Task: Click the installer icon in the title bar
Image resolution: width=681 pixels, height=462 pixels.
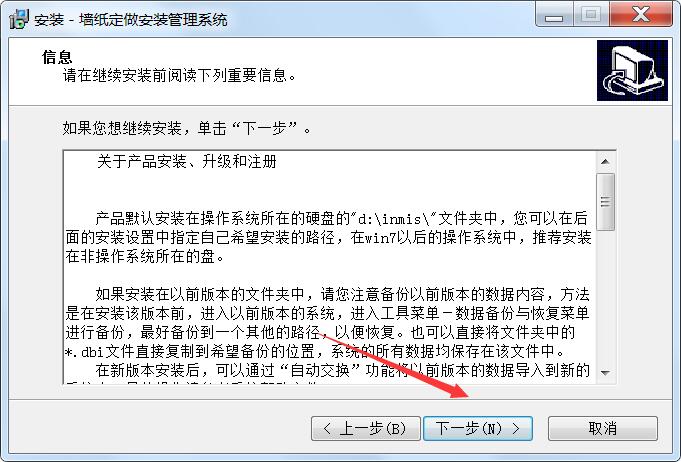Action: 19,19
